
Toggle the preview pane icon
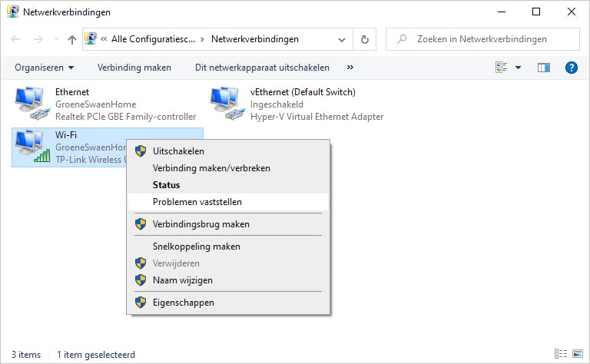[x=544, y=68]
